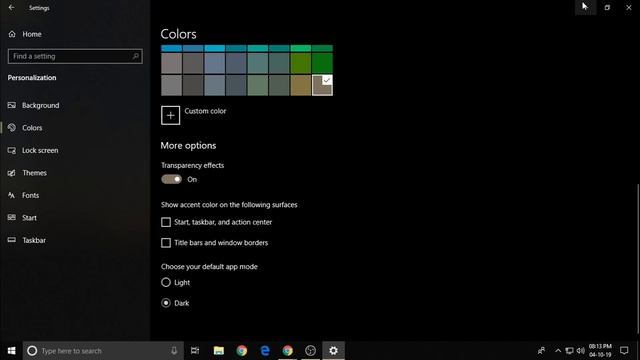Toggle Transparency effects switch
This screenshot has width=640, height=360.
[x=171, y=179]
